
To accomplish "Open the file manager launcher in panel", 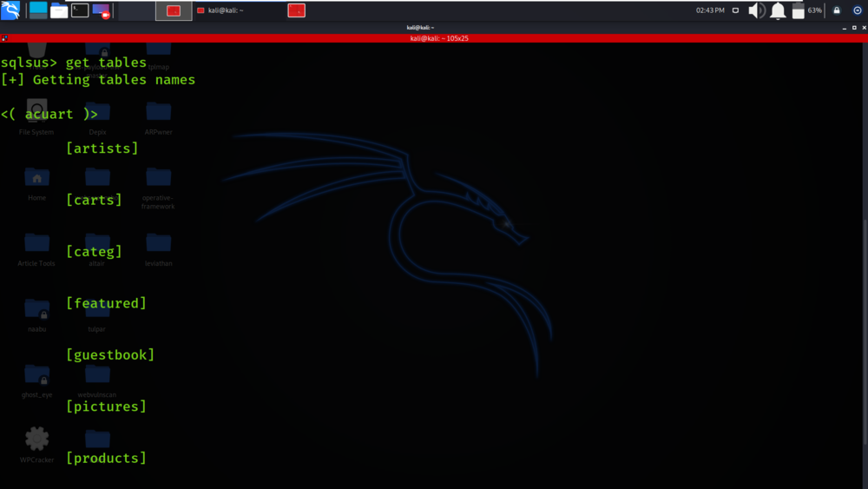I will tap(59, 10).
